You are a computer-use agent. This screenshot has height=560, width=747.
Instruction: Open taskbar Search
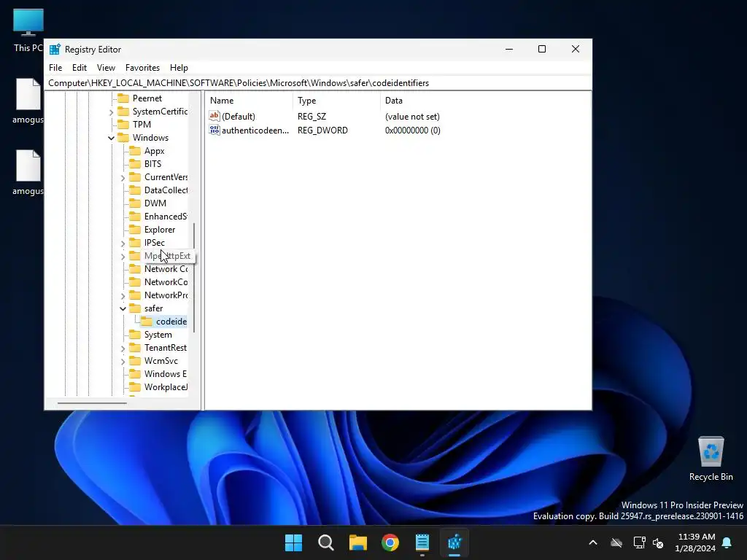(326, 542)
